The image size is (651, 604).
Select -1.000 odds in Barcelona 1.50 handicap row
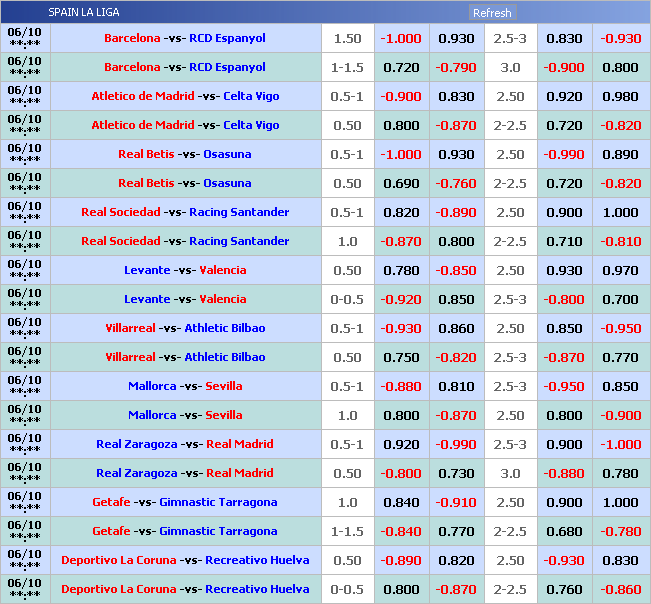point(400,38)
